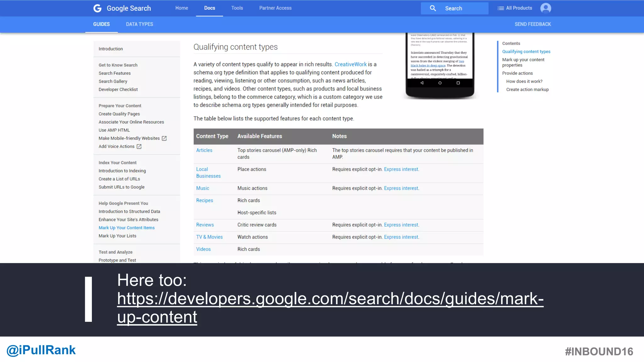Open Prototype and Test in the sidebar
Image resolution: width=644 pixels, height=362 pixels.
[117, 260]
